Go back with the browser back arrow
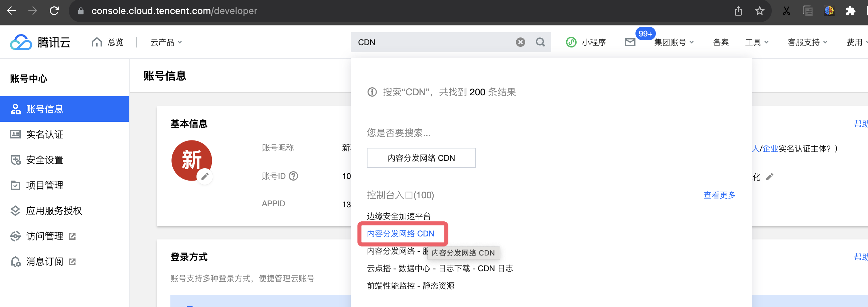Viewport: 868px width, 307px height. click(11, 11)
